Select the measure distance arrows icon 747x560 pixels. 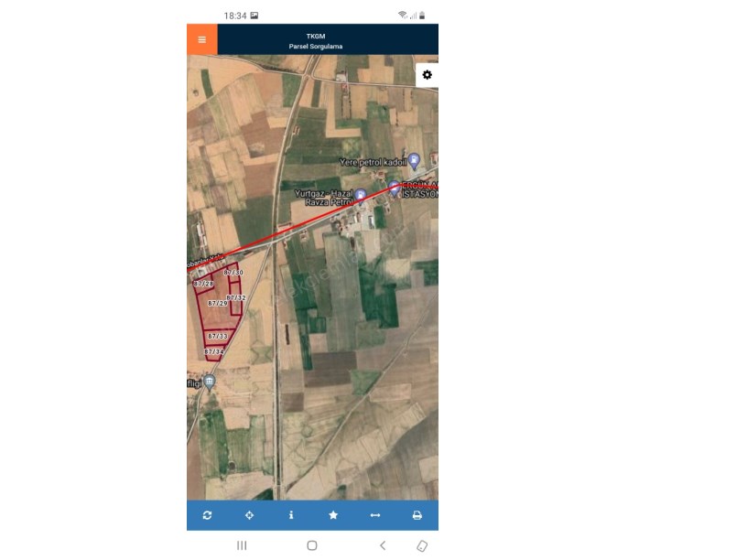(375, 515)
